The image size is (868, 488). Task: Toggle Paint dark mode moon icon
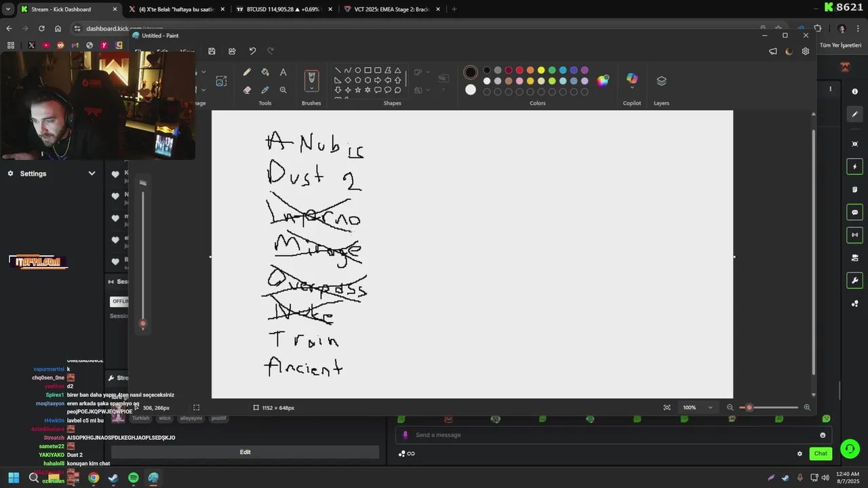789,51
